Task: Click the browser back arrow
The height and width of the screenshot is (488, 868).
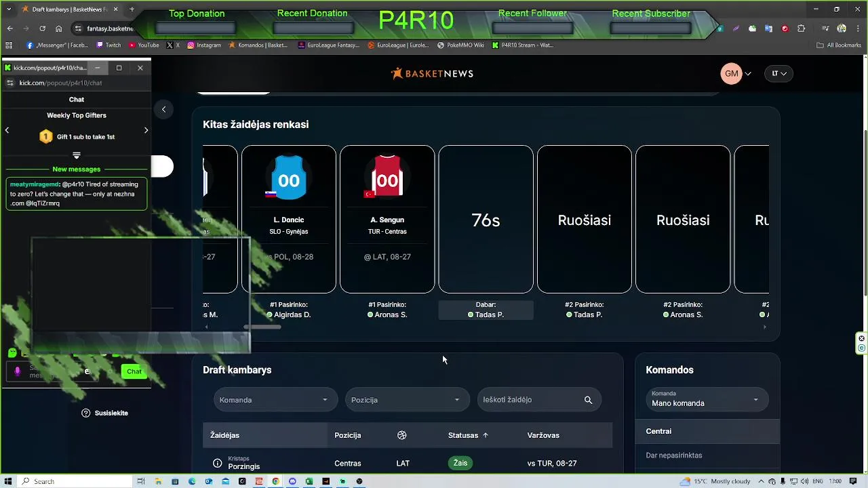Action: coord(9,28)
